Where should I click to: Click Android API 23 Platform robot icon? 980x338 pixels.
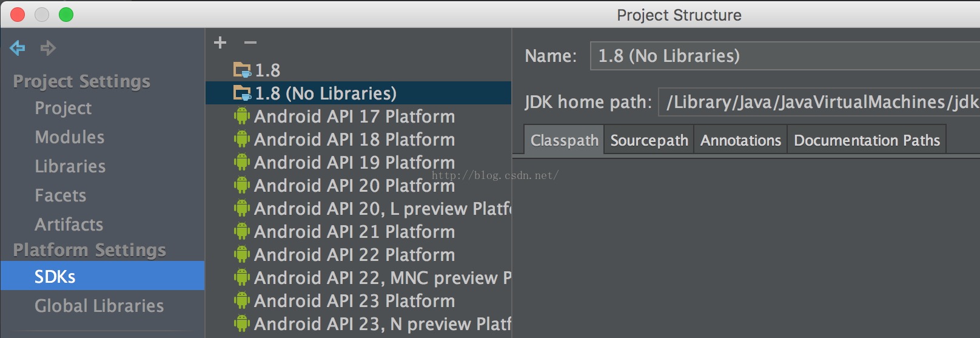pyautogui.click(x=242, y=301)
